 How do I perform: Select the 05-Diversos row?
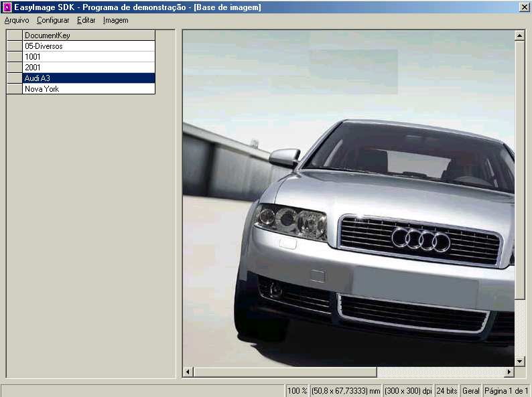[x=88, y=46]
